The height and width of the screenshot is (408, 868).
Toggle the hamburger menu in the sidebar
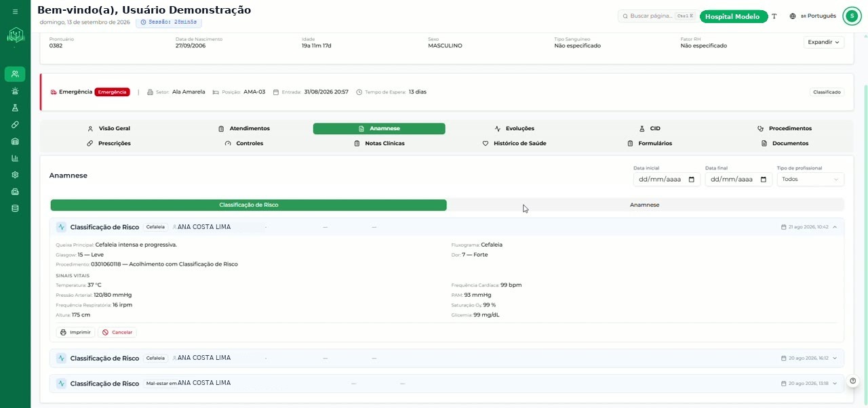click(15, 12)
